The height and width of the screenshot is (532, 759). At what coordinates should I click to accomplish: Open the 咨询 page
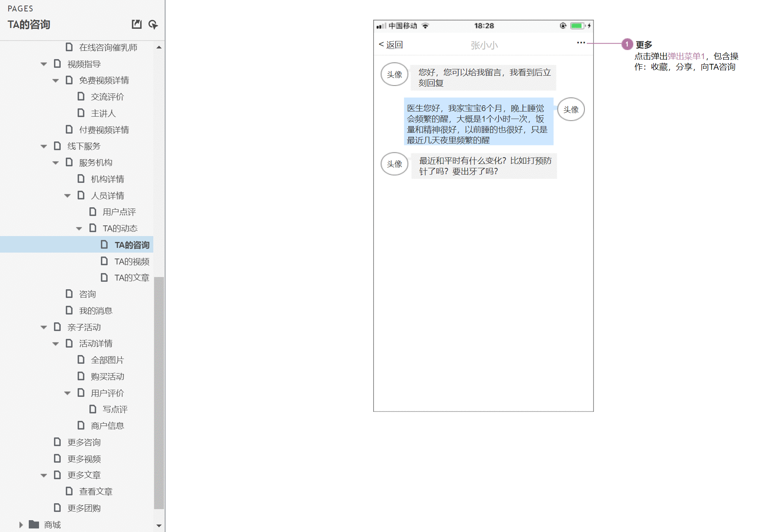(x=87, y=294)
